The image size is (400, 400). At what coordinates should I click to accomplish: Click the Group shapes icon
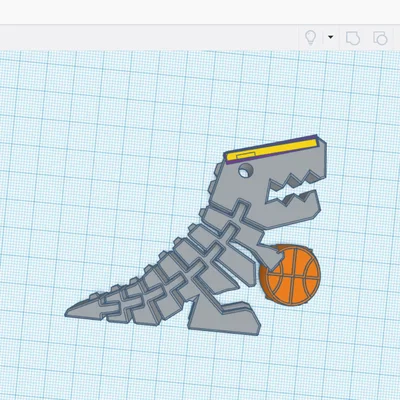[353, 38]
